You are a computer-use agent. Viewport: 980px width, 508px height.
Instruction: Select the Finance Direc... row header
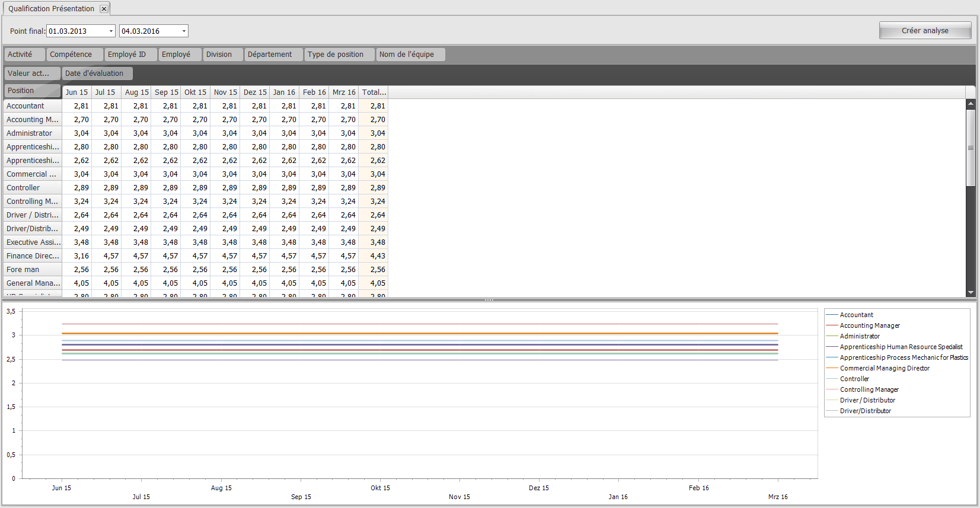click(x=33, y=256)
